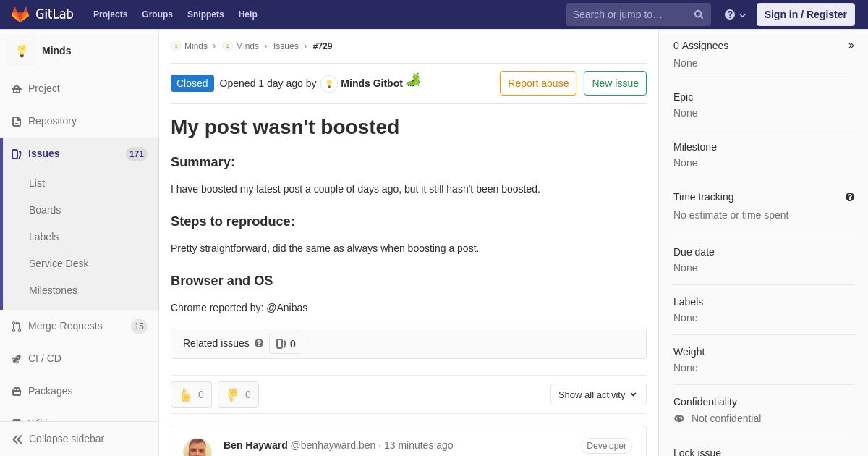
Task: Click Help in the top navigation
Action: (248, 14)
